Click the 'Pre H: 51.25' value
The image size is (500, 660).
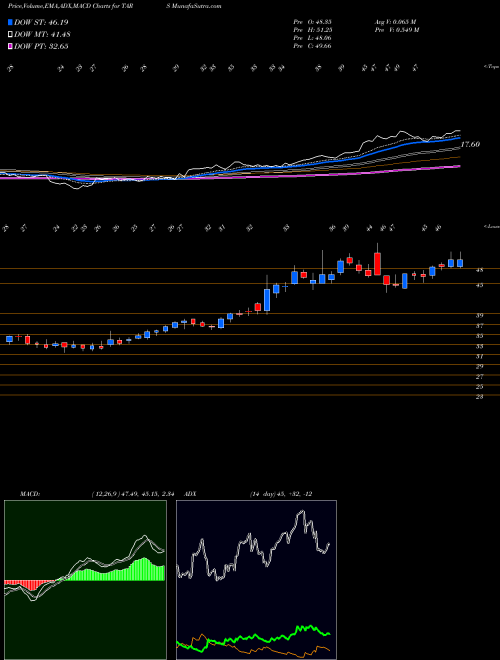pos(313,30)
